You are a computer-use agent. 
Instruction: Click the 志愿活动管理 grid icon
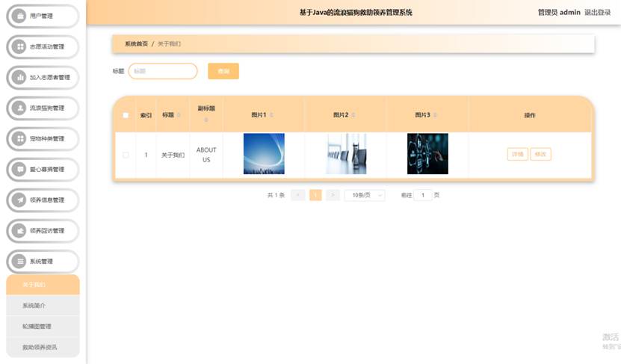[19, 46]
